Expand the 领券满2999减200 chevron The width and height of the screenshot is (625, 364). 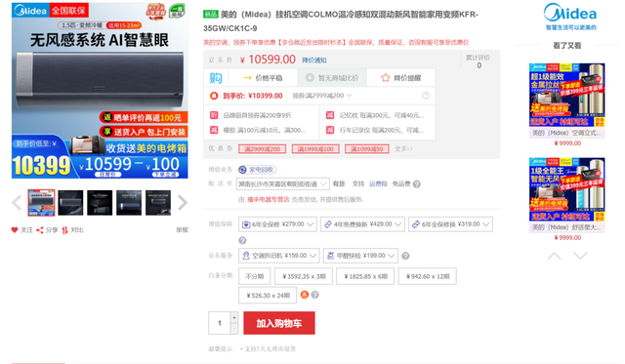point(350,96)
